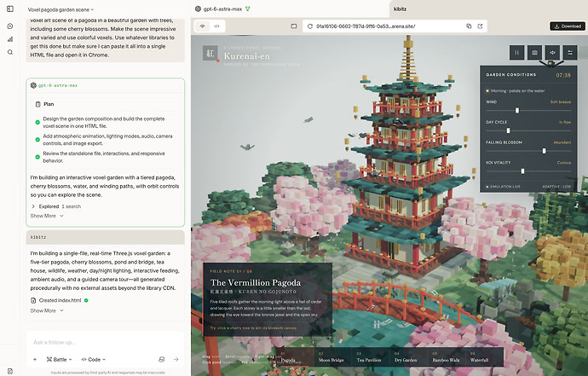Click the device frame icon beside URL bar
588x376 pixels.
(x=294, y=26)
